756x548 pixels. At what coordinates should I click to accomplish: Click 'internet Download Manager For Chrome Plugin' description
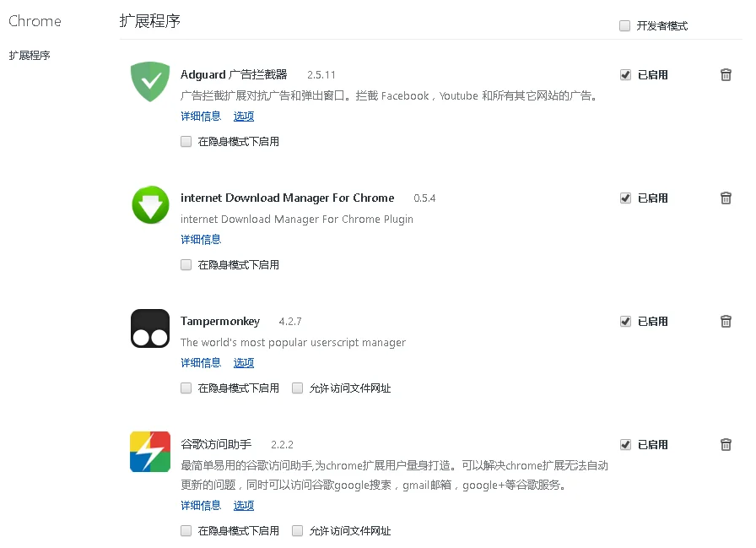[x=296, y=220]
